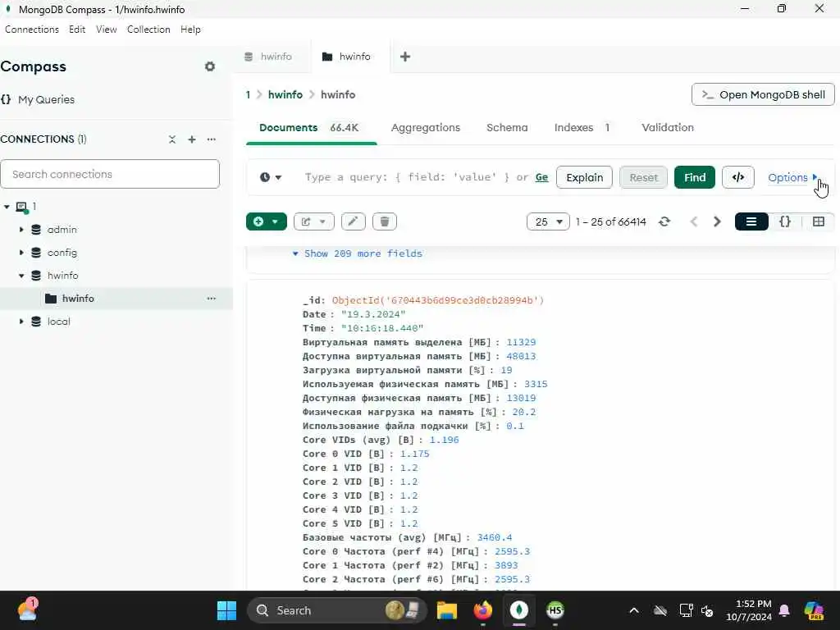Expand query Options
This screenshot has height=630, width=840.
coord(792,177)
